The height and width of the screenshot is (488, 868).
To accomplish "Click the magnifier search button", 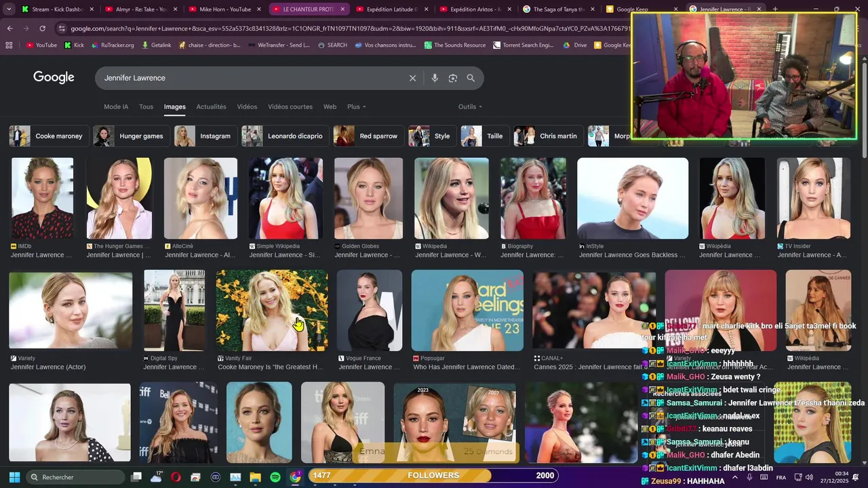I will click(471, 78).
